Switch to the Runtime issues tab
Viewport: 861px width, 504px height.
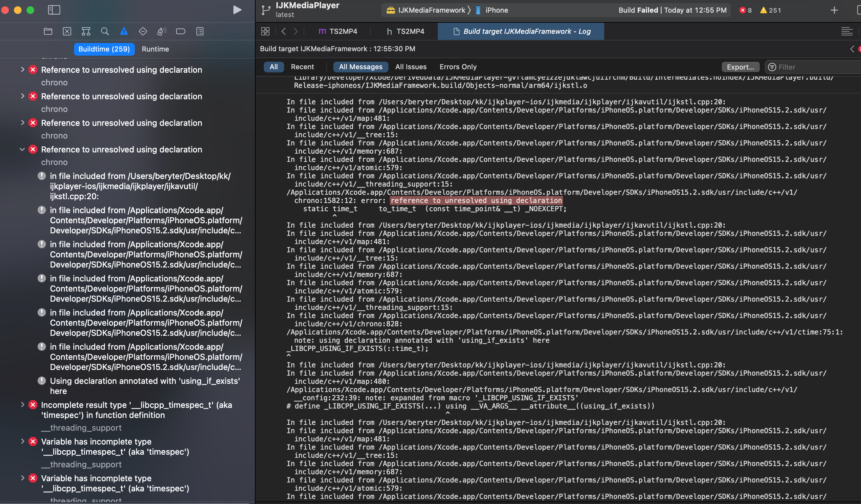pyautogui.click(x=155, y=49)
